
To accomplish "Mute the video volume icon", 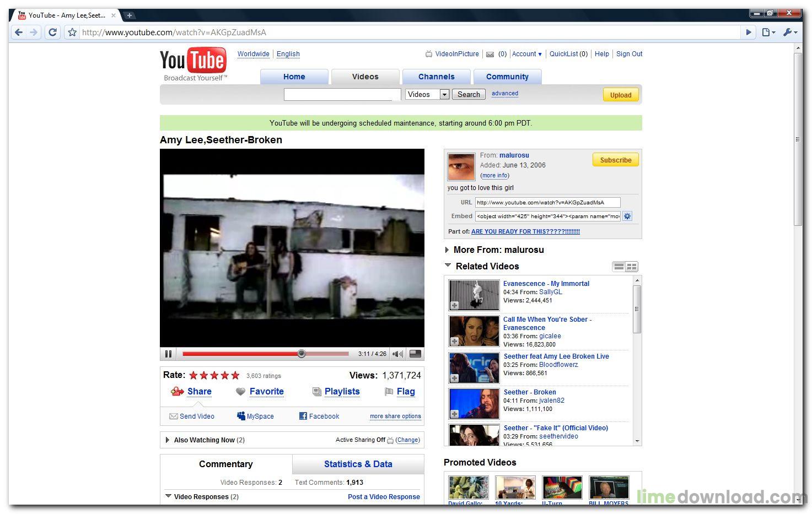I will (x=397, y=354).
